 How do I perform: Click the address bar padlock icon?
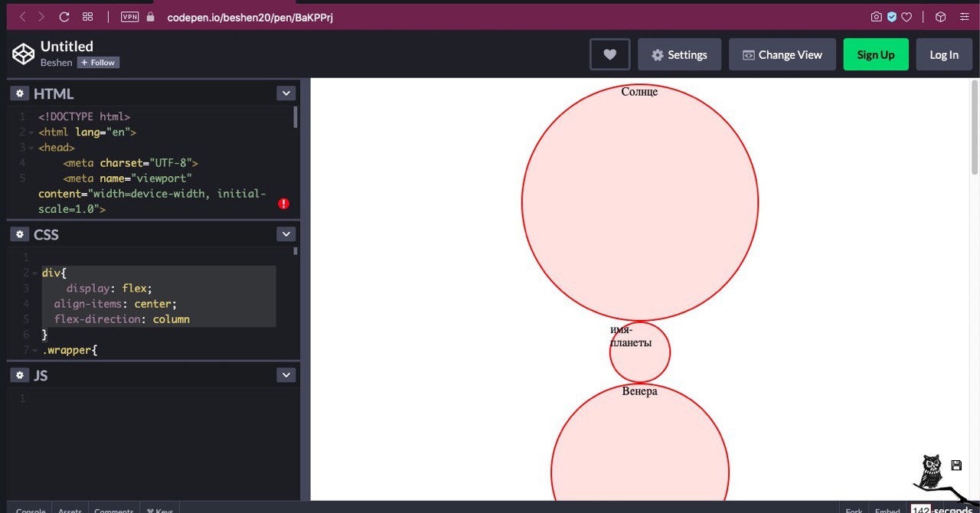tap(150, 16)
